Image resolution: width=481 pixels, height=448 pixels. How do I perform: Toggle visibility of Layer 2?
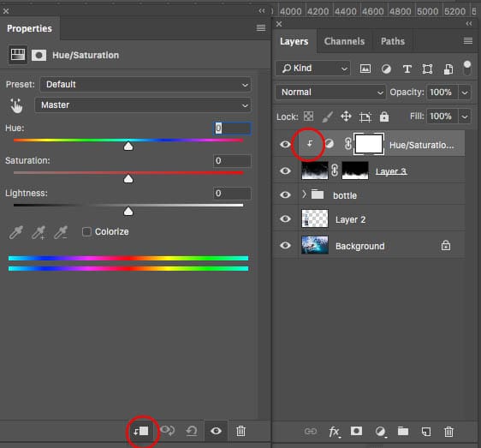pyautogui.click(x=285, y=219)
